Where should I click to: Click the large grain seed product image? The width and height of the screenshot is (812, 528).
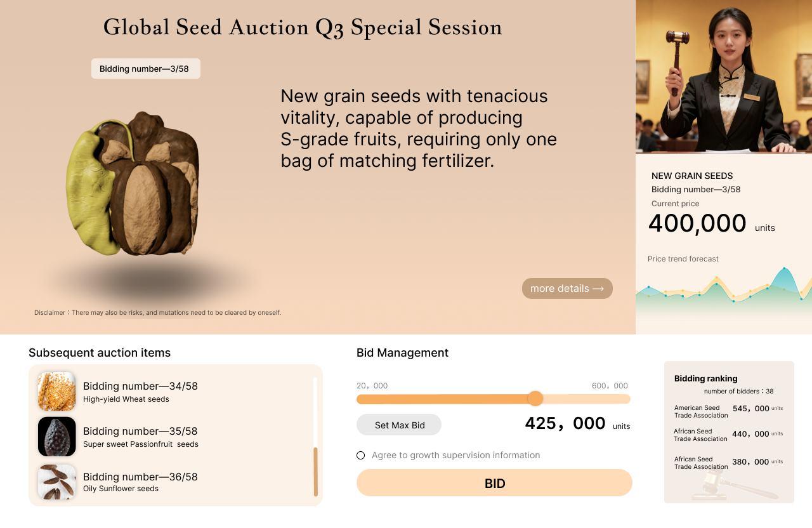click(133, 184)
